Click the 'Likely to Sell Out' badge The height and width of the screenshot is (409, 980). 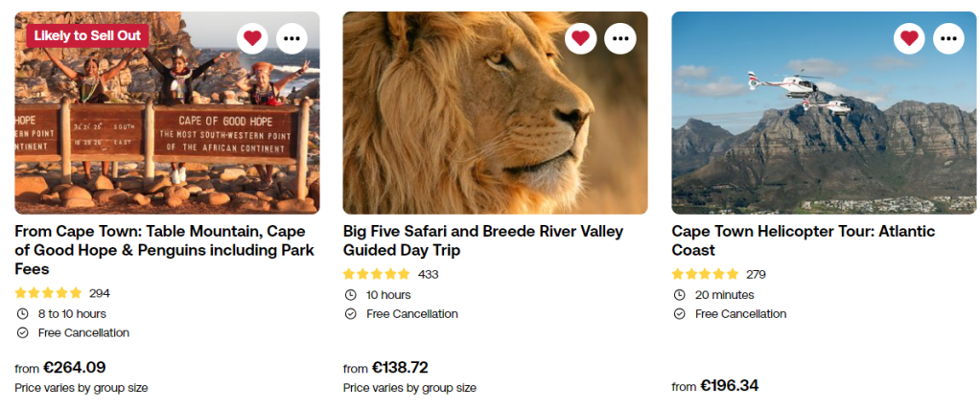87,35
